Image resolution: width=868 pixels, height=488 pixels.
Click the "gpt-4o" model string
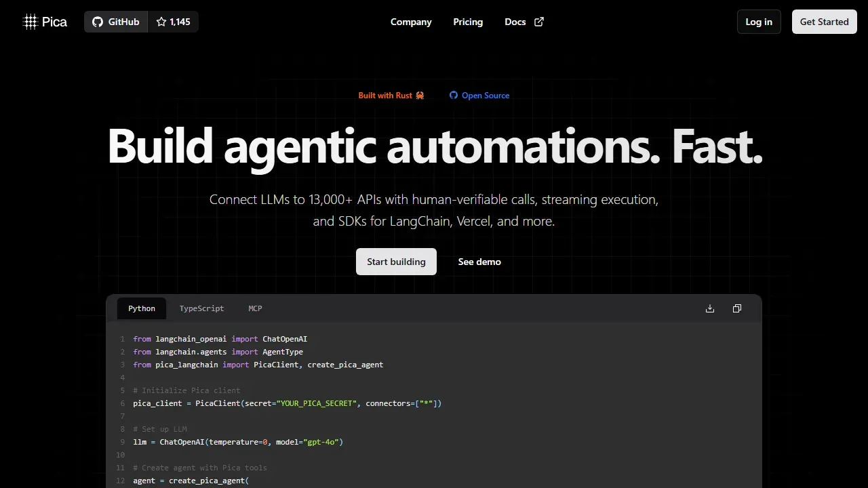coord(321,442)
